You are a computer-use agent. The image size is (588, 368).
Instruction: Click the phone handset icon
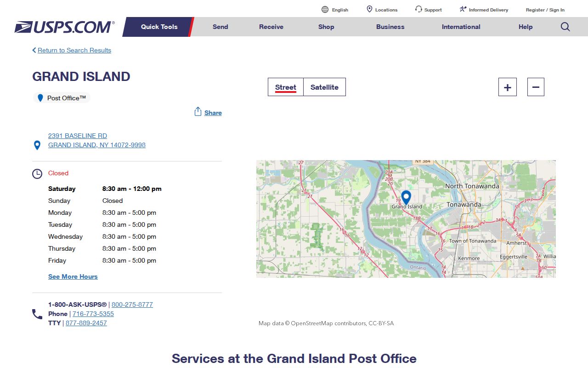click(37, 314)
